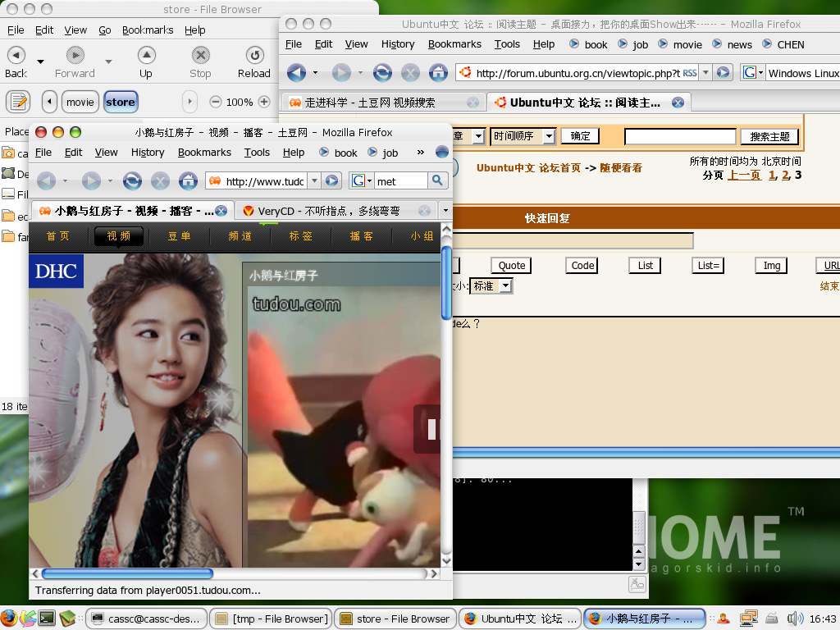Open History menu in the tudou Firefox window
The image size is (840, 630).
(x=148, y=152)
